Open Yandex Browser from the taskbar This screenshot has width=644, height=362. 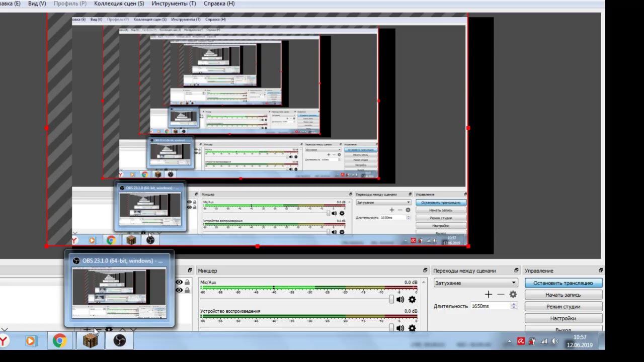tap(3, 341)
